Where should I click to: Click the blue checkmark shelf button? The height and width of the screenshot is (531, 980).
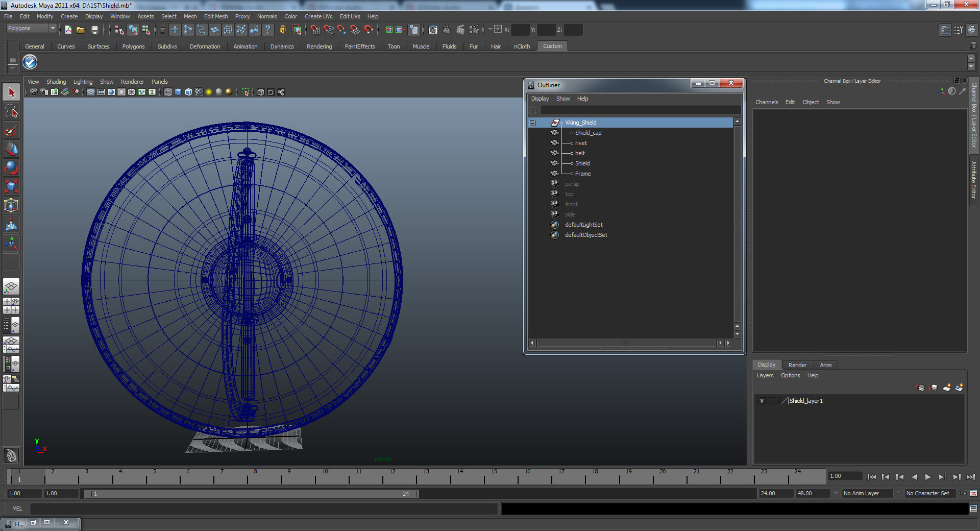pyautogui.click(x=30, y=62)
